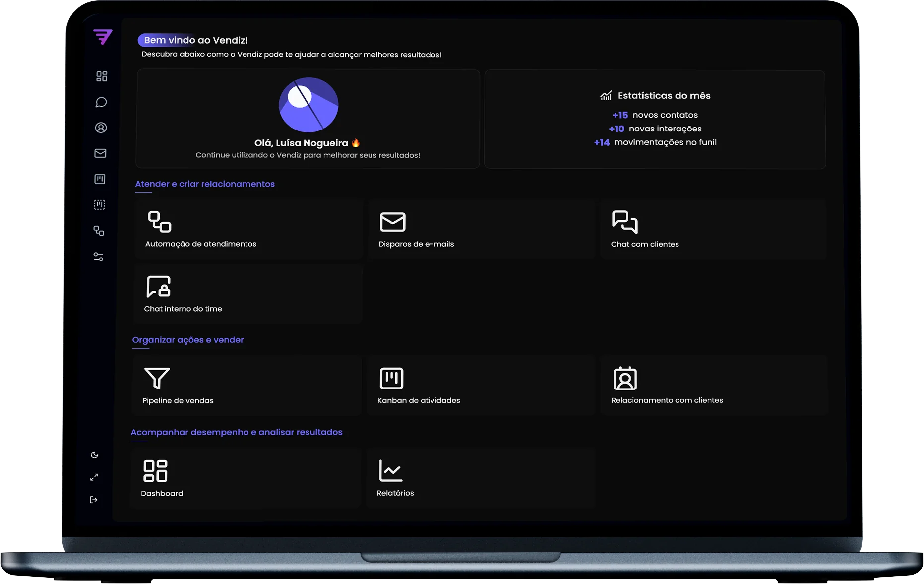This screenshot has height=584, width=924.
Task: Click the Disparos de e-mails envelope icon
Action: 393,222
